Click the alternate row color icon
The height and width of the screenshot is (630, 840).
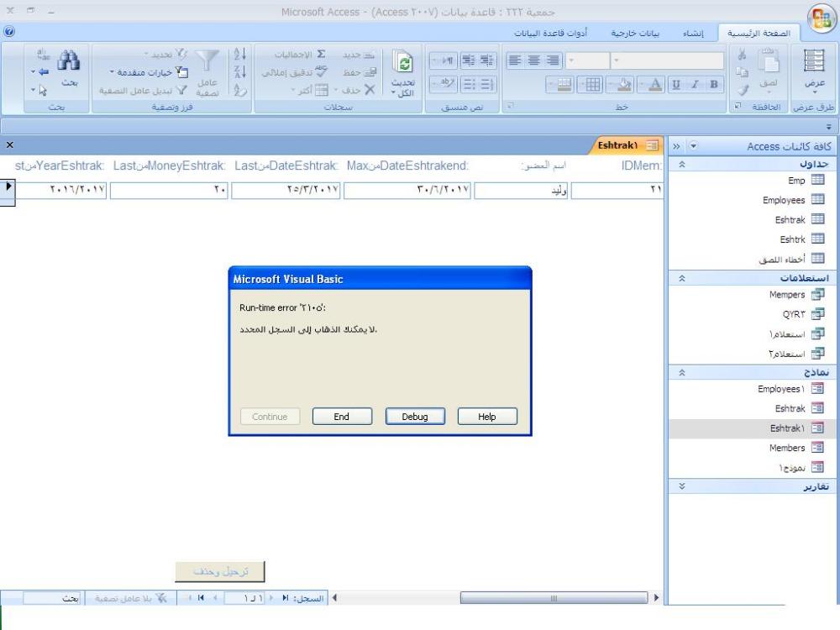click(x=564, y=84)
